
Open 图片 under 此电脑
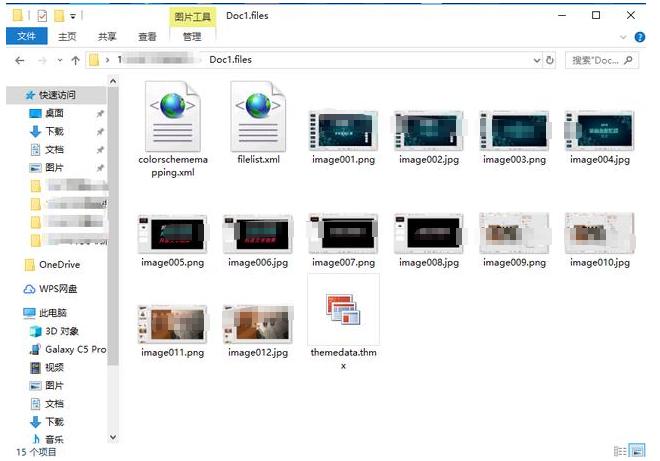tap(54, 386)
